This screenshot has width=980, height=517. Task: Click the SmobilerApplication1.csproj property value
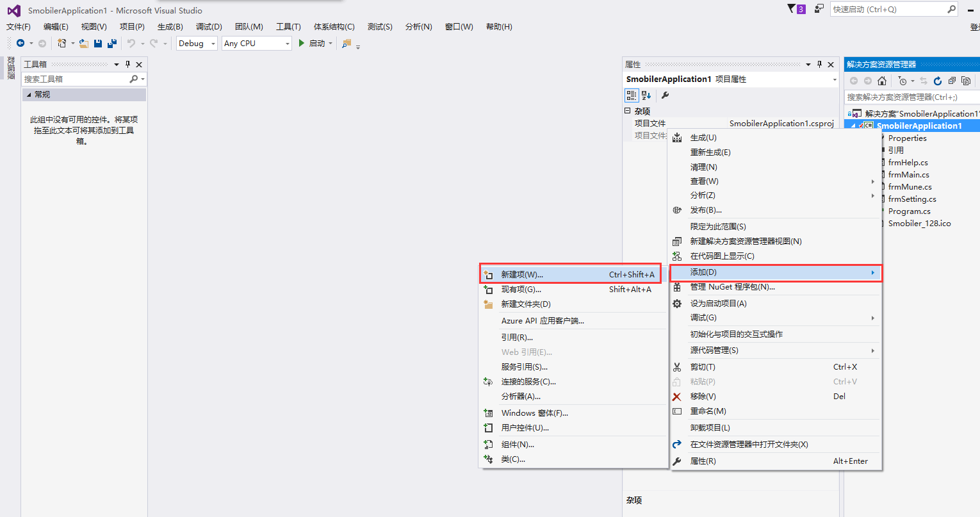(781, 124)
